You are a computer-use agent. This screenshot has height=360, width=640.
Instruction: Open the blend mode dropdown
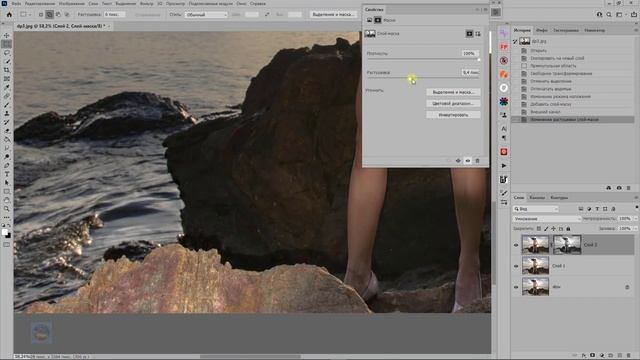(x=547, y=219)
